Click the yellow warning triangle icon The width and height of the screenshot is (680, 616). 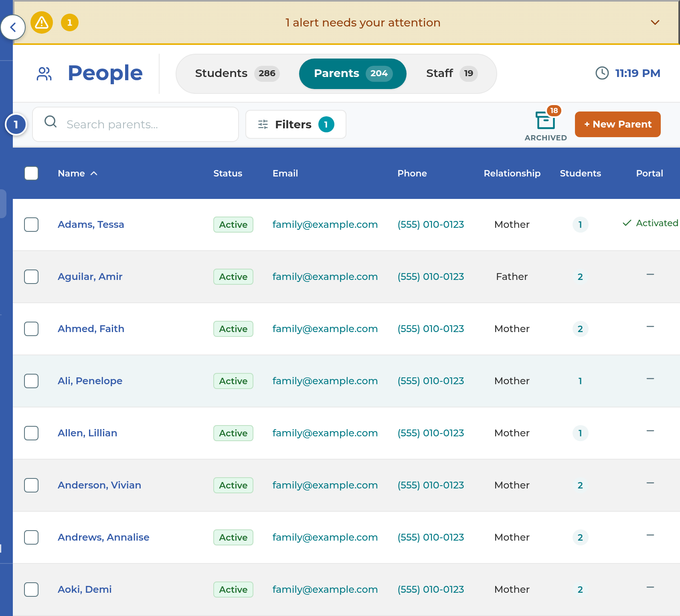click(x=42, y=22)
